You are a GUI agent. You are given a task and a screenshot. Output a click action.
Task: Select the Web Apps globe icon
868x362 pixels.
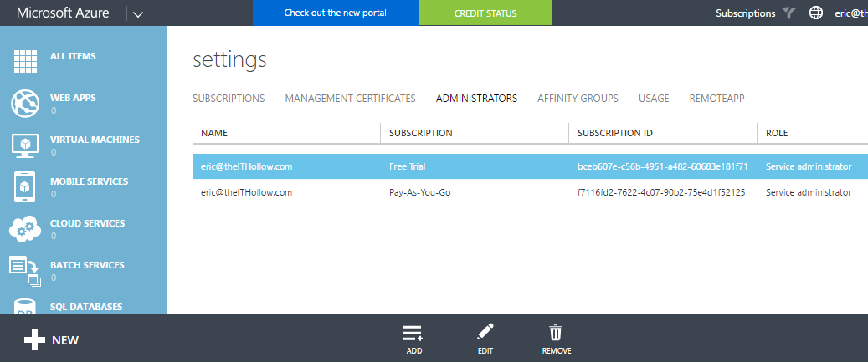[25, 104]
